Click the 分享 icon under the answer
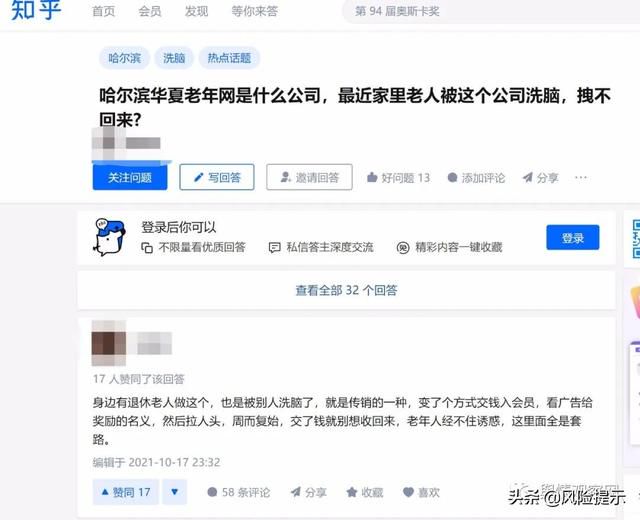 (x=296, y=492)
